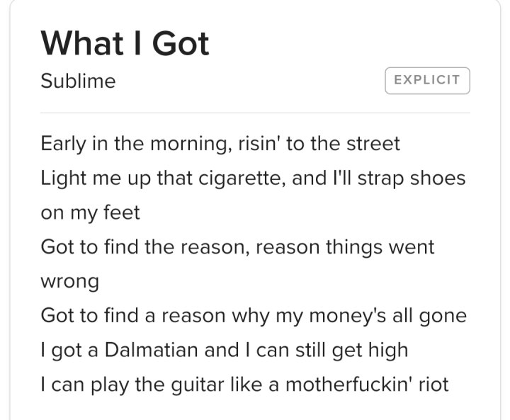Open the artist name Sublime
The image size is (510, 420).
tap(78, 81)
